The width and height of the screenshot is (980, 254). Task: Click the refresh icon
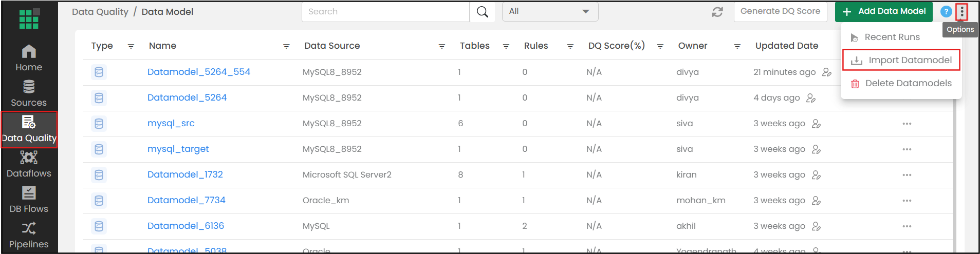[x=717, y=12]
